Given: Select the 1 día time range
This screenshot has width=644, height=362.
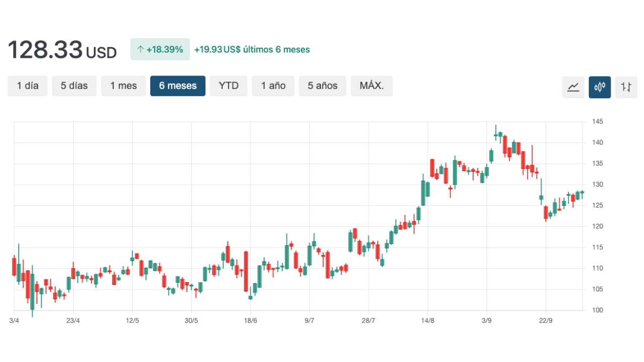Looking at the screenshot, I should click(x=28, y=86).
